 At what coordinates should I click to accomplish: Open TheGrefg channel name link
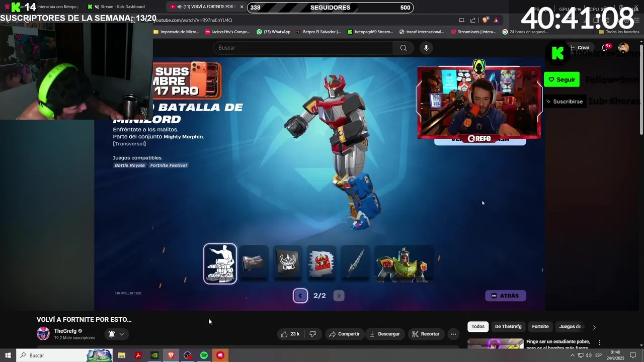(x=65, y=331)
